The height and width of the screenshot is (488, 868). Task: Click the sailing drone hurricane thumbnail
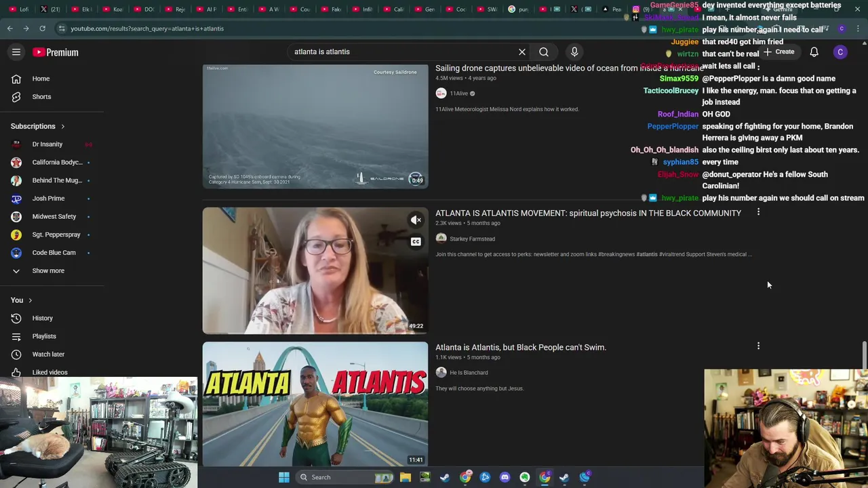point(315,125)
